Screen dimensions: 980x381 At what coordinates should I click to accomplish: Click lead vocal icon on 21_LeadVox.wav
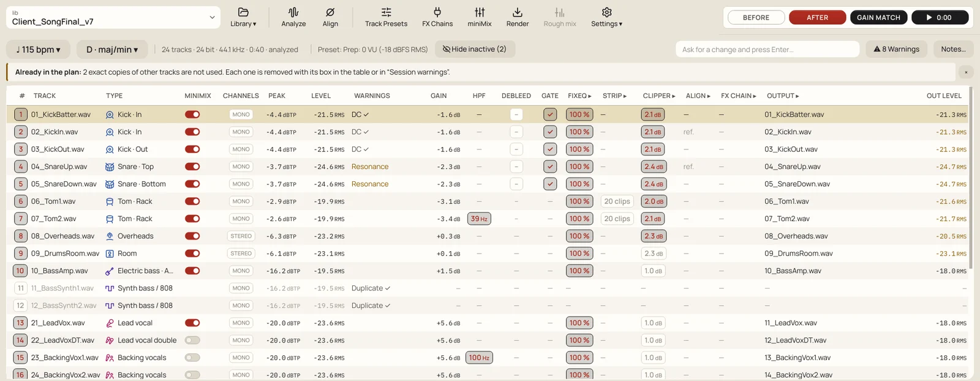(x=110, y=323)
